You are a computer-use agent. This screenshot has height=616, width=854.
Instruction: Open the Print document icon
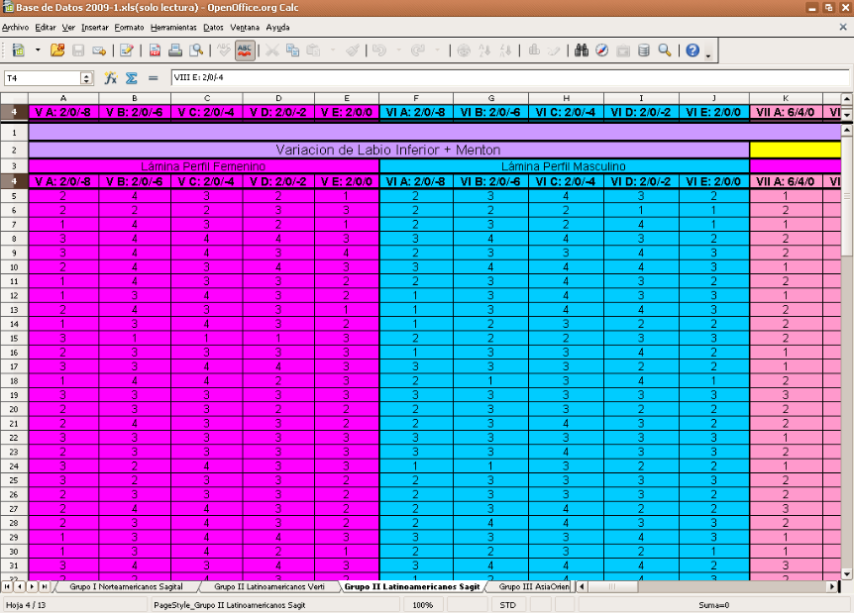[x=173, y=49]
